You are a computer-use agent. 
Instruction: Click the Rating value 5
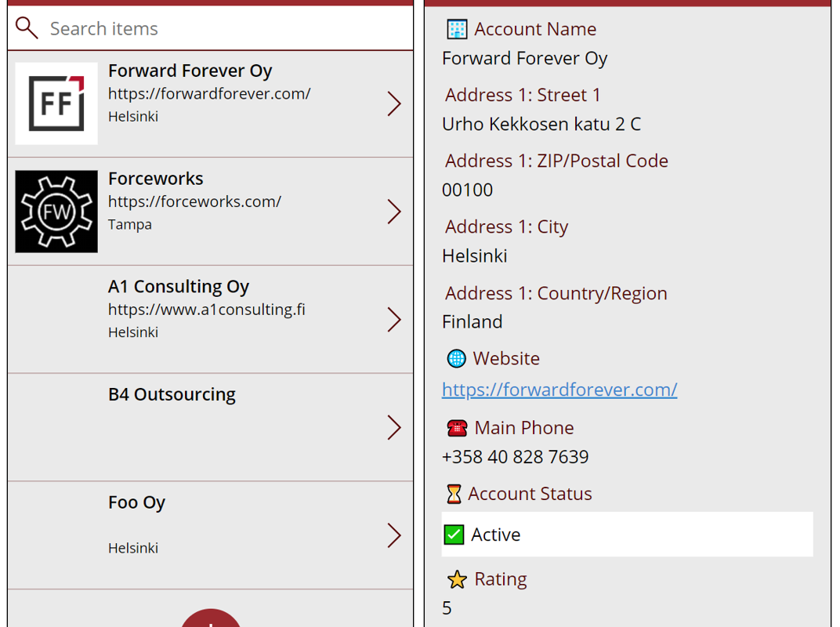click(447, 608)
